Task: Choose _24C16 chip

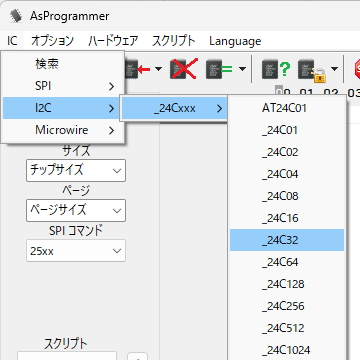Action: coord(287,218)
